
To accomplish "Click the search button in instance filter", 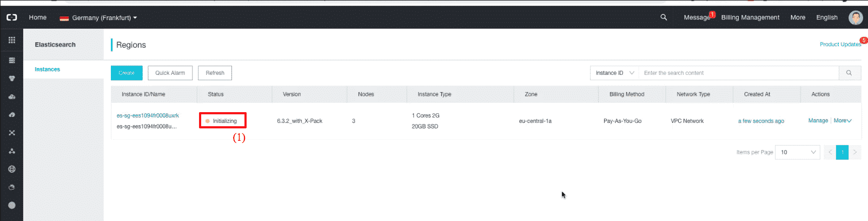I will click(850, 73).
